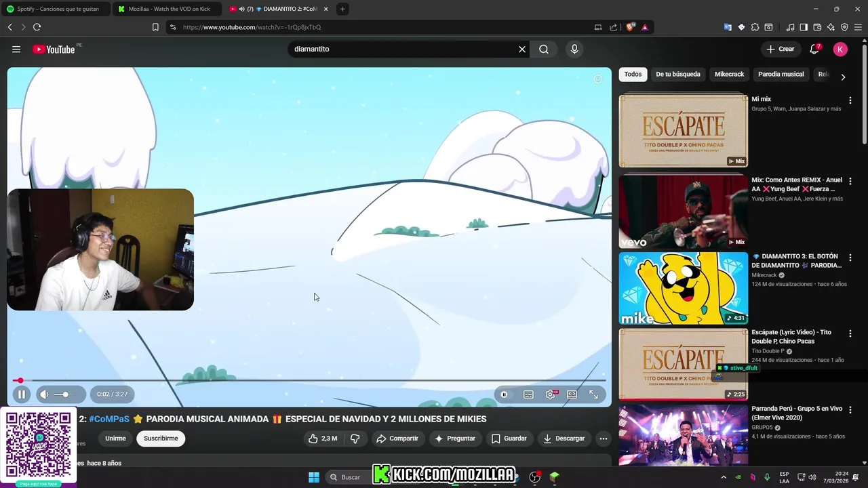Switch to theater mode
Viewport: 868px width, 488px height.
click(x=572, y=394)
